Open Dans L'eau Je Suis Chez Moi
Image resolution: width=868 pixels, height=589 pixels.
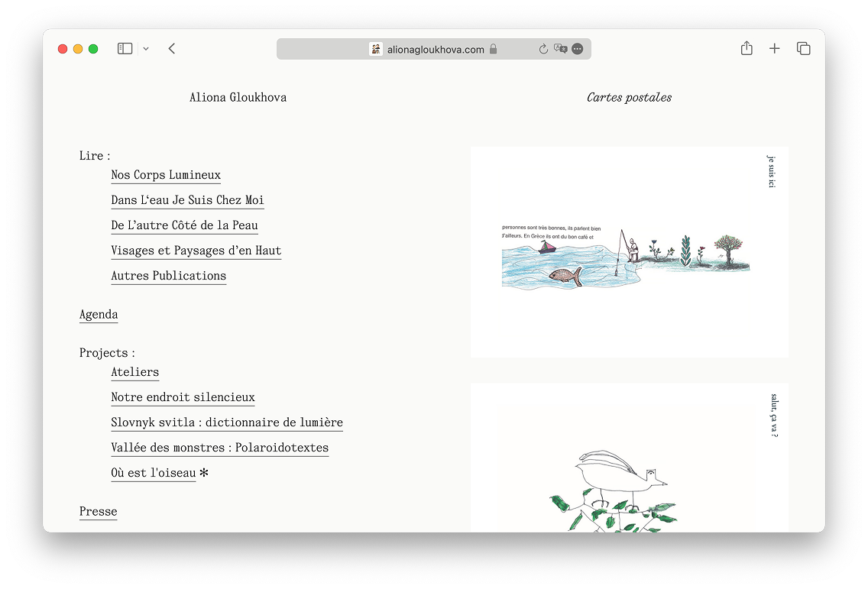(x=187, y=200)
